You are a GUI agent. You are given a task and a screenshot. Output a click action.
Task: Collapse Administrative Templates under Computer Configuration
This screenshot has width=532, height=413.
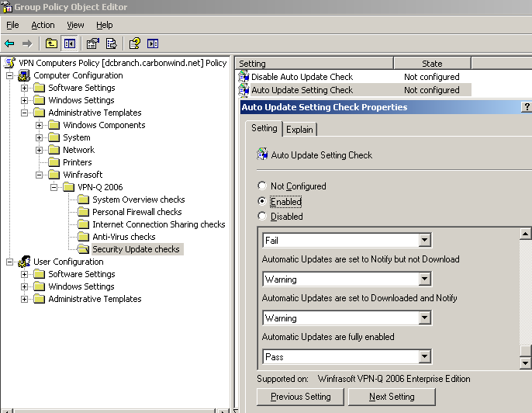25,113
